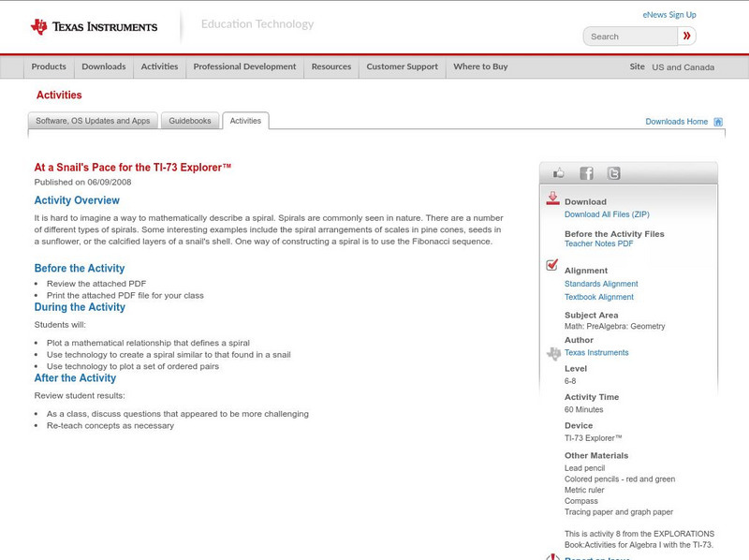Click 'As a class, discuss questions' bullet
Image resolution: width=749 pixels, height=560 pixels.
[x=178, y=414]
